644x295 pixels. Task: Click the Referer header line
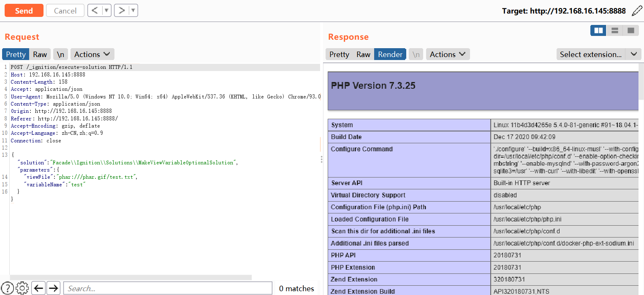(x=64, y=119)
